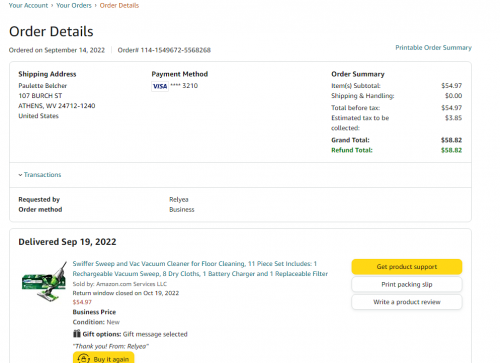Click the gift message Thank you! From: Relyea
The height and width of the screenshot is (363, 500).
(x=111, y=346)
